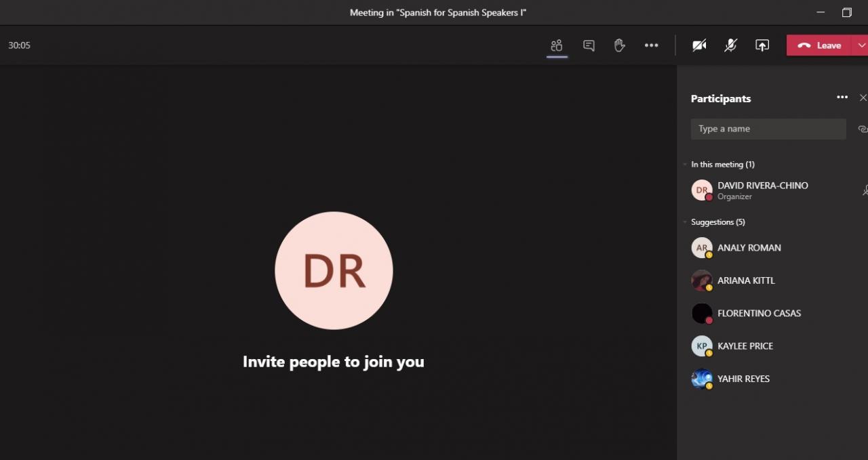Turn camera on toggle
This screenshot has height=460, width=868.
pyautogui.click(x=699, y=45)
